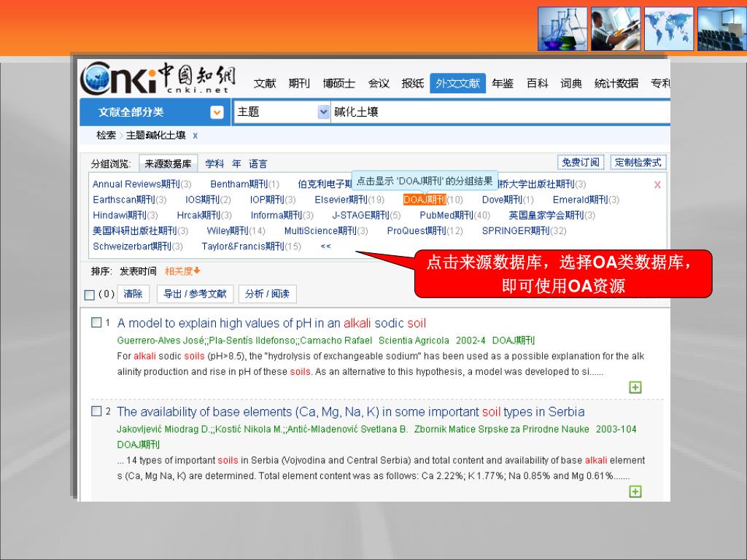Open the 报纸 navigation tab
The height and width of the screenshot is (560, 747).
click(413, 83)
